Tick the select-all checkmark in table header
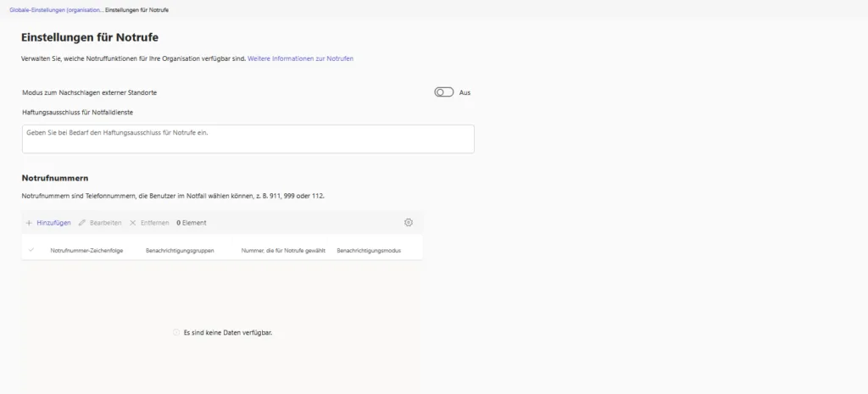 (x=31, y=250)
